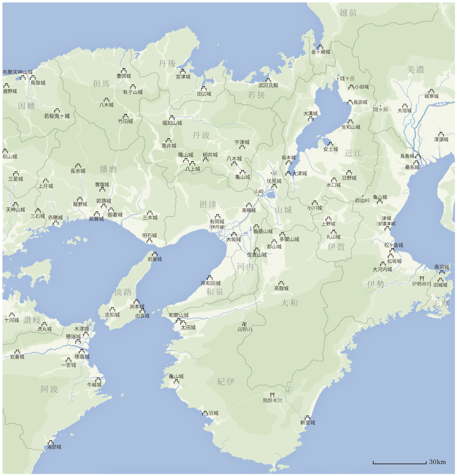Click the 大坂城 castle icon

point(234,235)
